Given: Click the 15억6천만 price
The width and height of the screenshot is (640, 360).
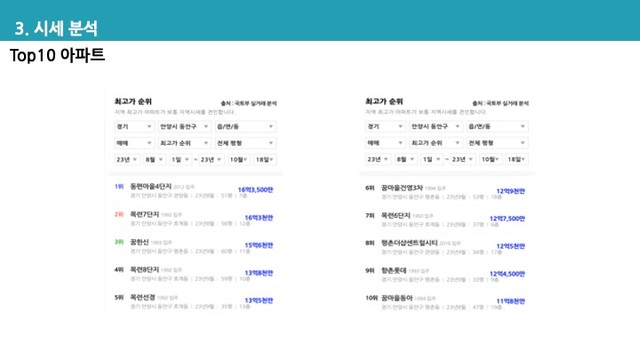Looking at the screenshot, I should (x=259, y=245).
